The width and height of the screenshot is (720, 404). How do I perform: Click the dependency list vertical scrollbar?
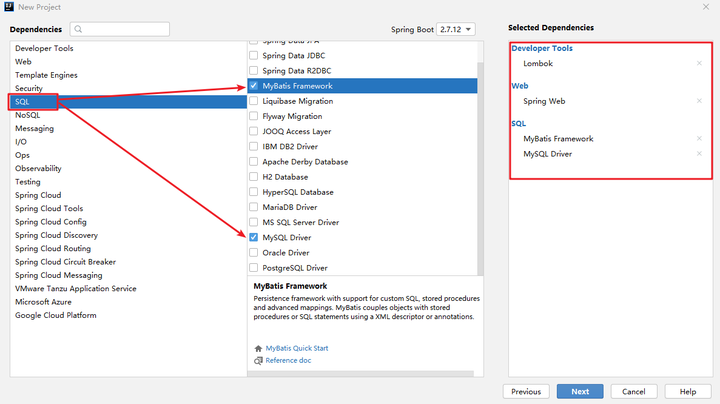[x=480, y=168]
